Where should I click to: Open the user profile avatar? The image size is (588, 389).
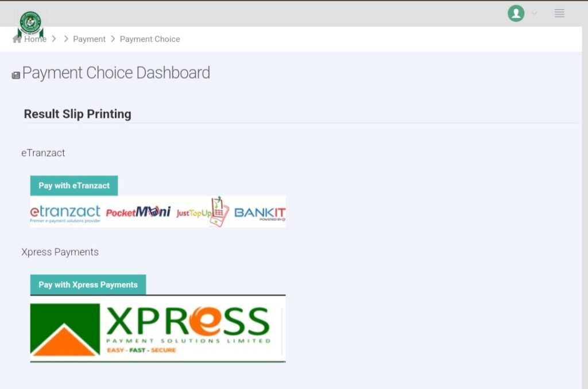click(516, 13)
